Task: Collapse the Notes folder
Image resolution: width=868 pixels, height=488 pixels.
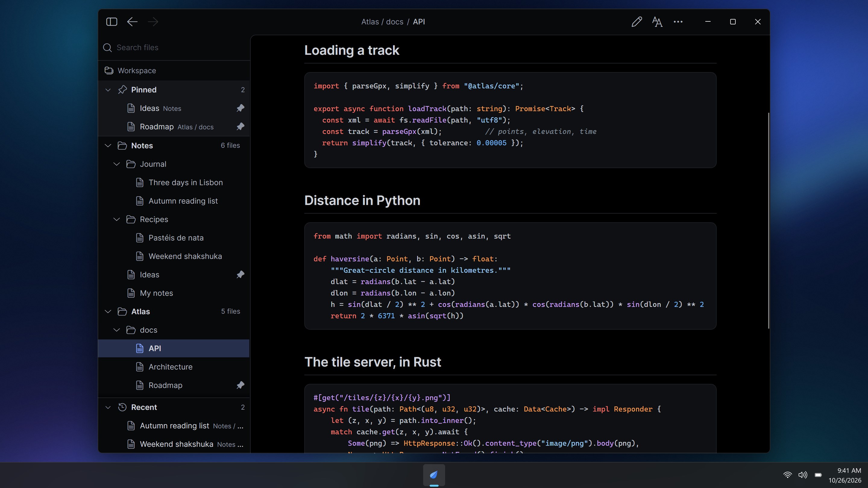Action: coord(108,145)
